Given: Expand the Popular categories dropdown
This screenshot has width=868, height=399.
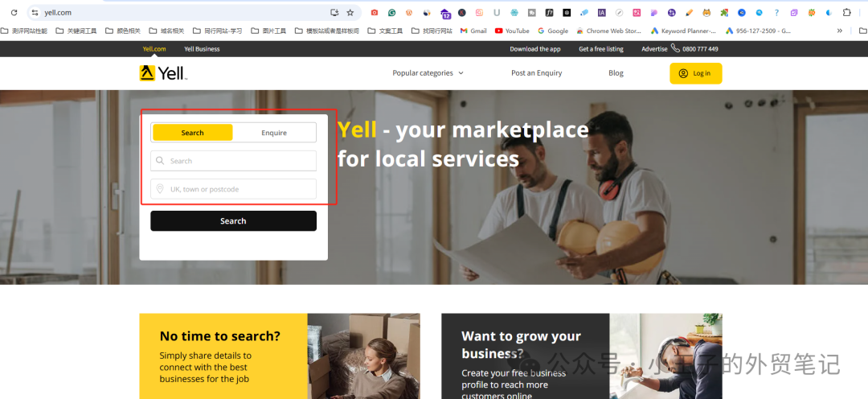Looking at the screenshot, I should (x=428, y=73).
